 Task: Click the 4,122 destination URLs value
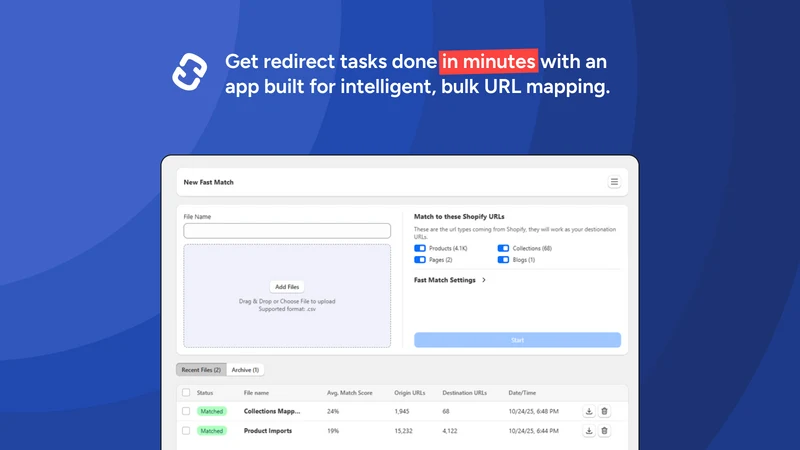(x=449, y=431)
